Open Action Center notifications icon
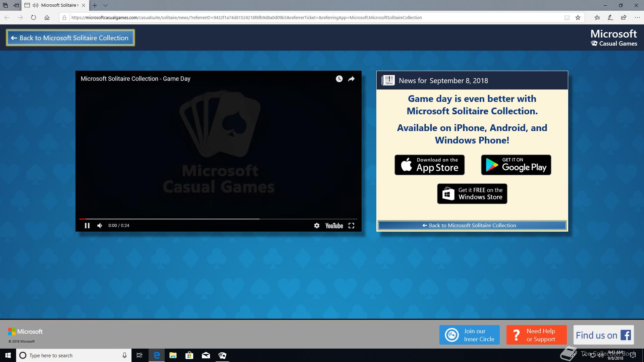Image resolution: width=644 pixels, height=362 pixels. (633, 355)
